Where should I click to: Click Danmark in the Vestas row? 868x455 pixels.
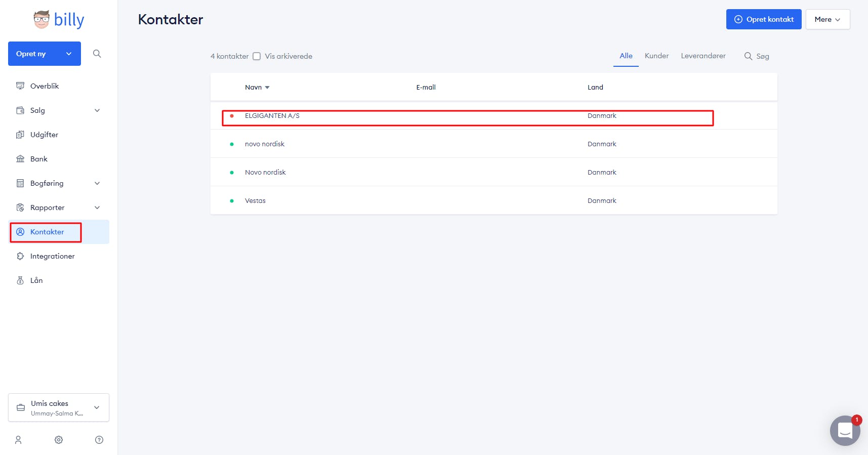coord(602,200)
